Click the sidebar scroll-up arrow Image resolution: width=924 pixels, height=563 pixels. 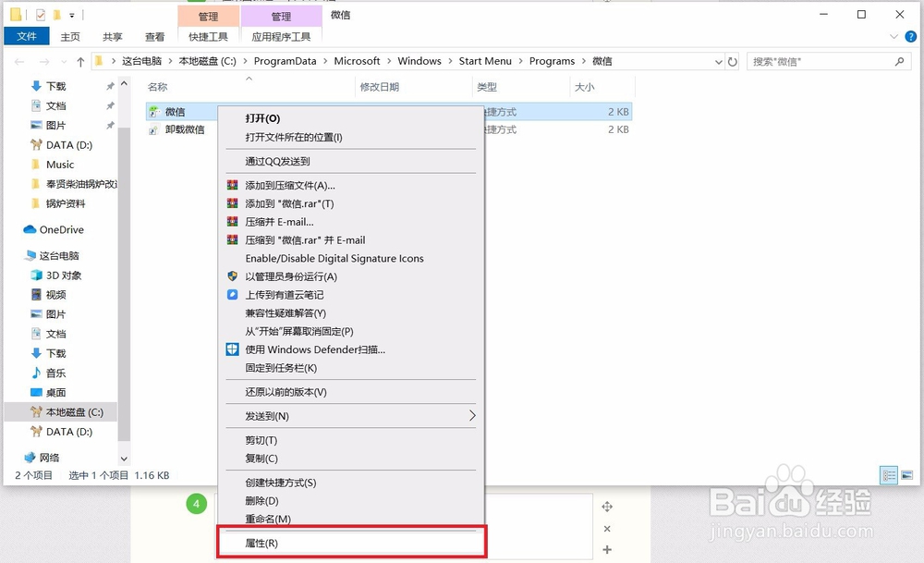[124, 84]
